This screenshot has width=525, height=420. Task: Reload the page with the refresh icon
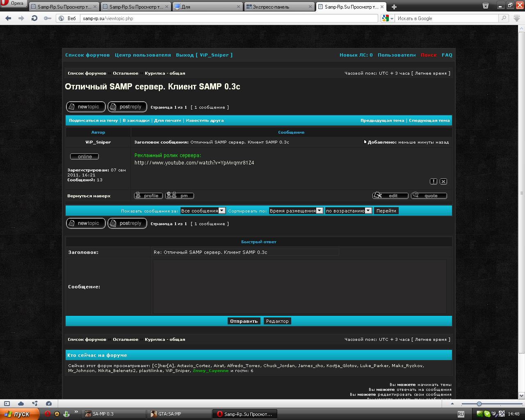tap(34, 18)
